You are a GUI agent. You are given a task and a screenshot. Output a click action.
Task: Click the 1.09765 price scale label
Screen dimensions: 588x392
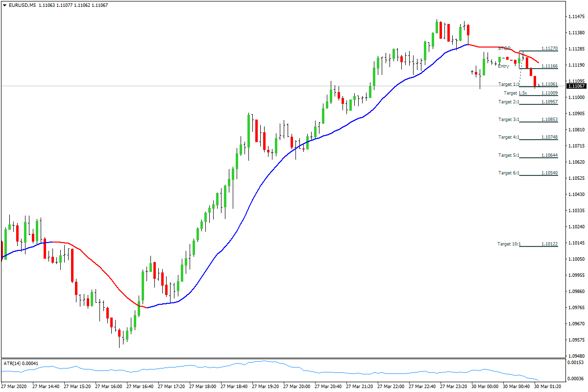pos(576,308)
